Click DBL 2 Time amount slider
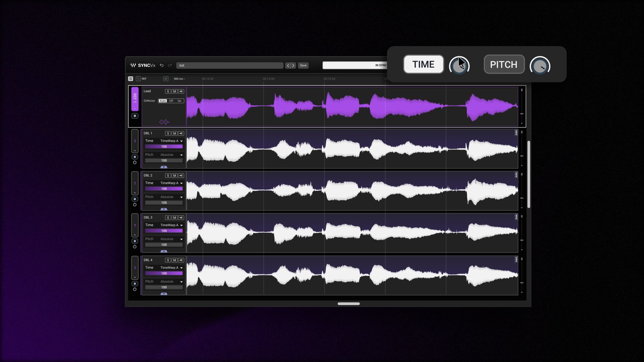The height and width of the screenshot is (362, 644). point(164,189)
